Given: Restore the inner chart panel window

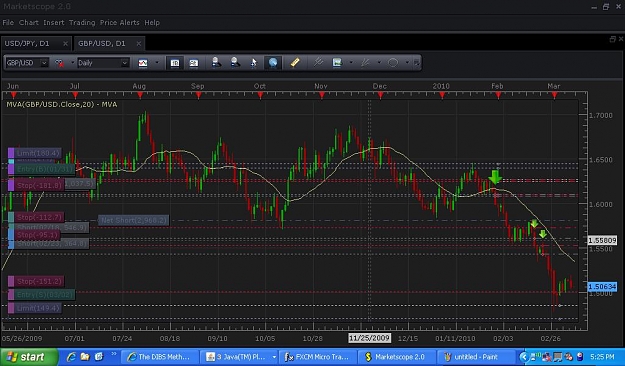Looking at the screenshot, I should point(613,39).
